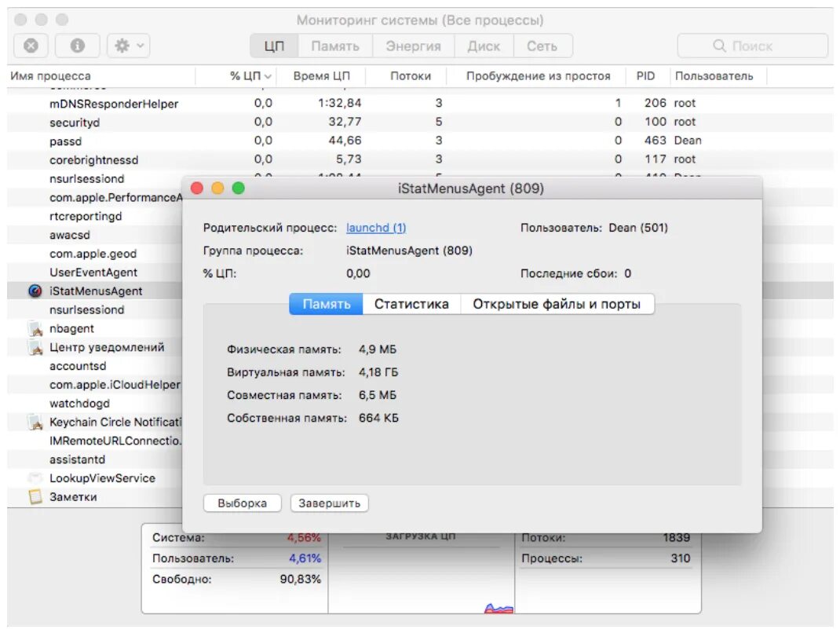The width and height of the screenshot is (840, 633).
Task: Select the assistantd process
Action: pos(77,459)
